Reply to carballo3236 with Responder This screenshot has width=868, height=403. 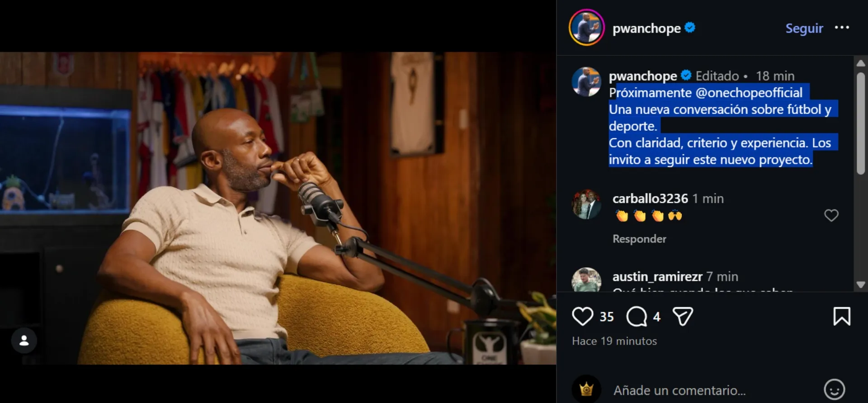639,239
